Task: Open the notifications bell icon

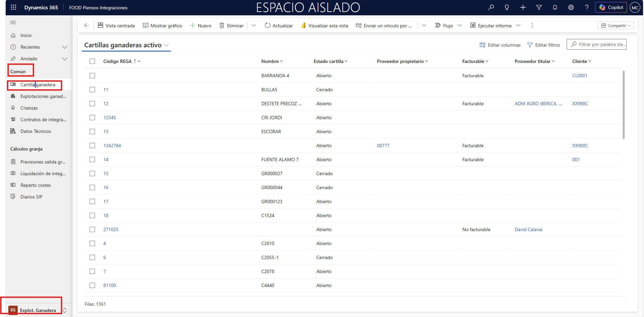Action: [555, 7]
